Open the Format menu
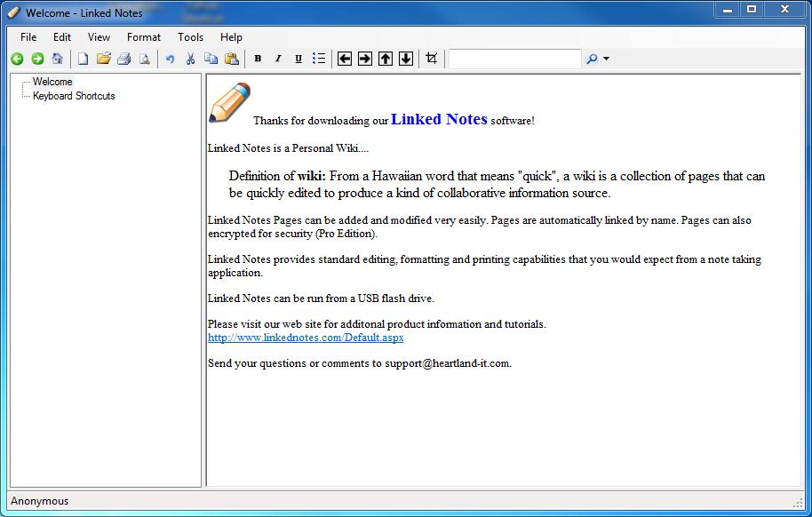Image resolution: width=812 pixels, height=517 pixels. (143, 36)
